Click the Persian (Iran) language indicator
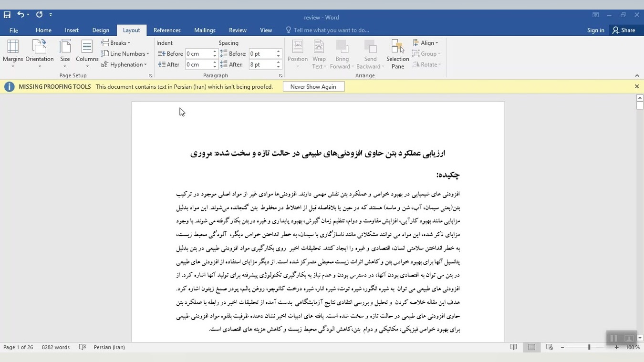The width and height of the screenshot is (644, 362). point(109,347)
